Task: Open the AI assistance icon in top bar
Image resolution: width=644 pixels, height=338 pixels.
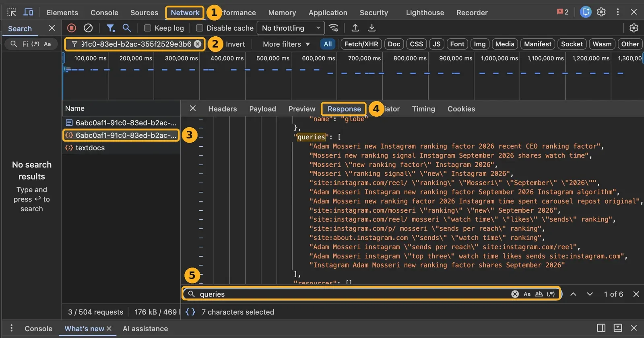Action: [x=586, y=12]
